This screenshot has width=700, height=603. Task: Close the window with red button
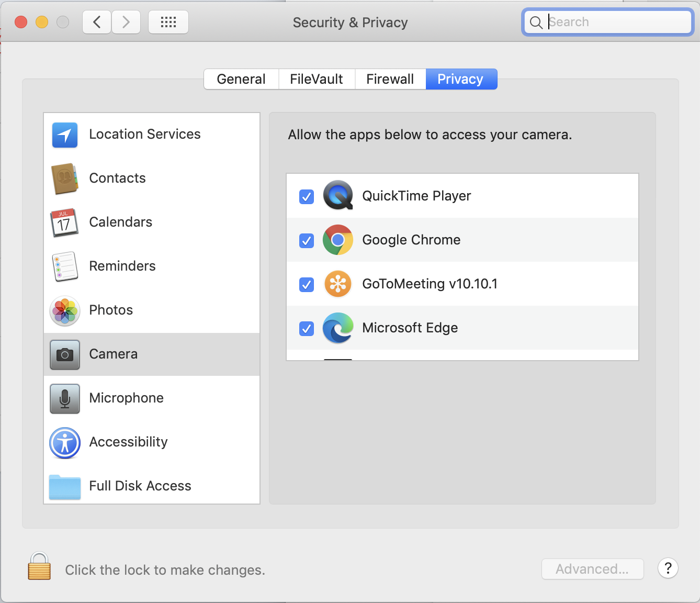point(21,22)
